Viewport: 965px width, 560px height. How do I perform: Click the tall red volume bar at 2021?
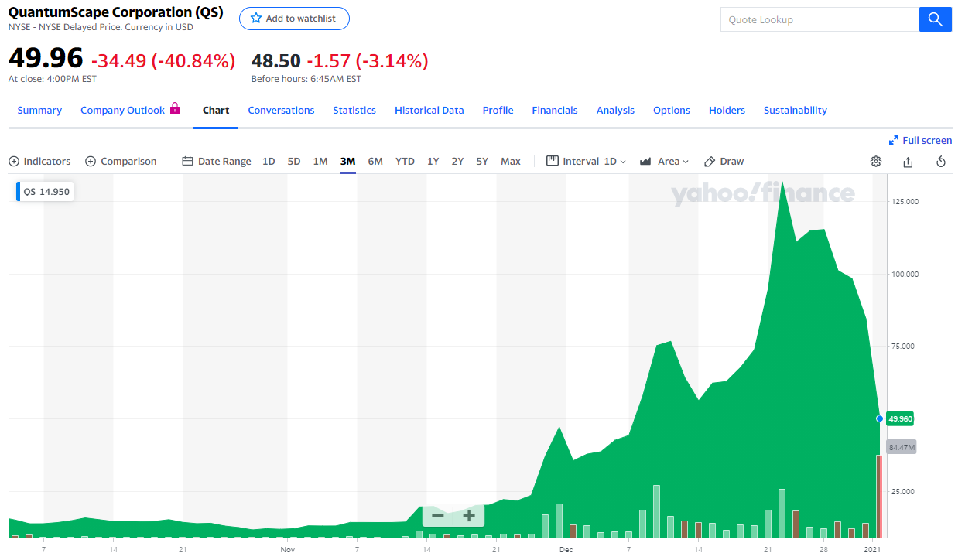click(x=879, y=497)
